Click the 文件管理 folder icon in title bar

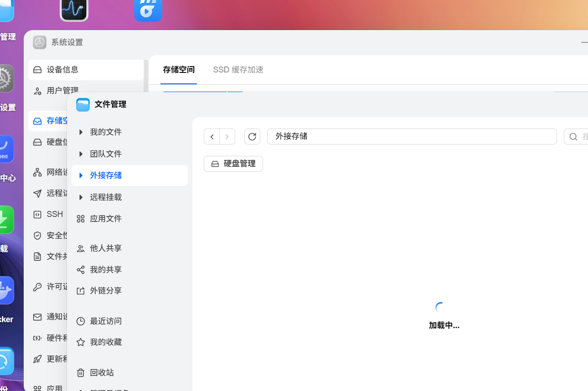tap(83, 105)
